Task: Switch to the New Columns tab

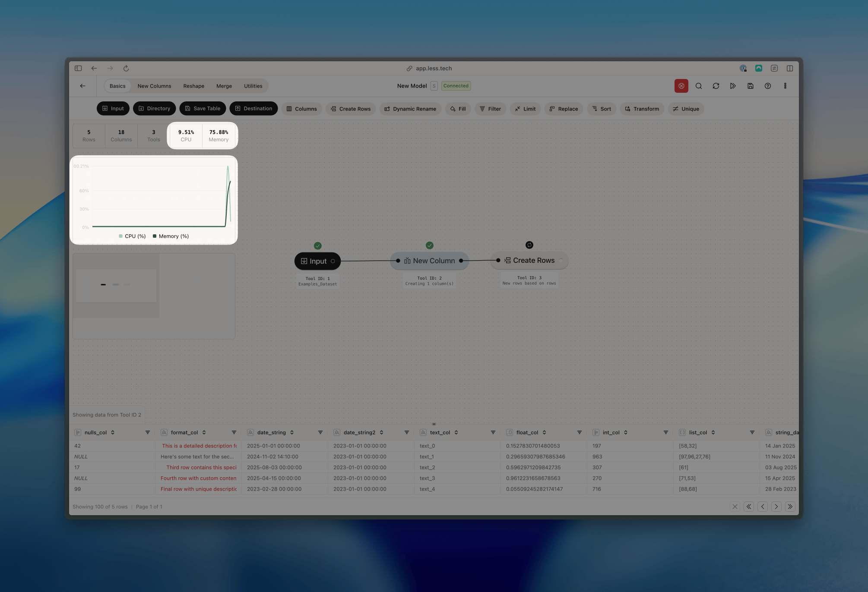Action: 154,86
